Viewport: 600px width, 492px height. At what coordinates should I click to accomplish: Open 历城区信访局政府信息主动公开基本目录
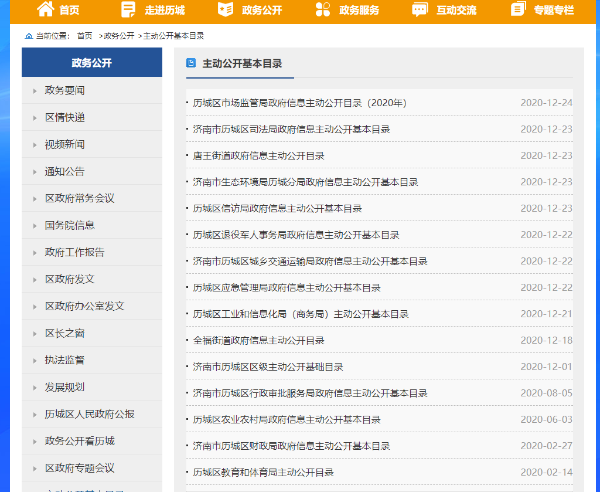tap(277, 209)
